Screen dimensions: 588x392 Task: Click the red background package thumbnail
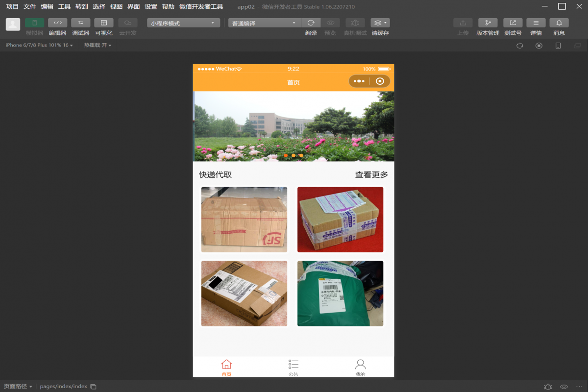pyautogui.click(x=340, y=220)
